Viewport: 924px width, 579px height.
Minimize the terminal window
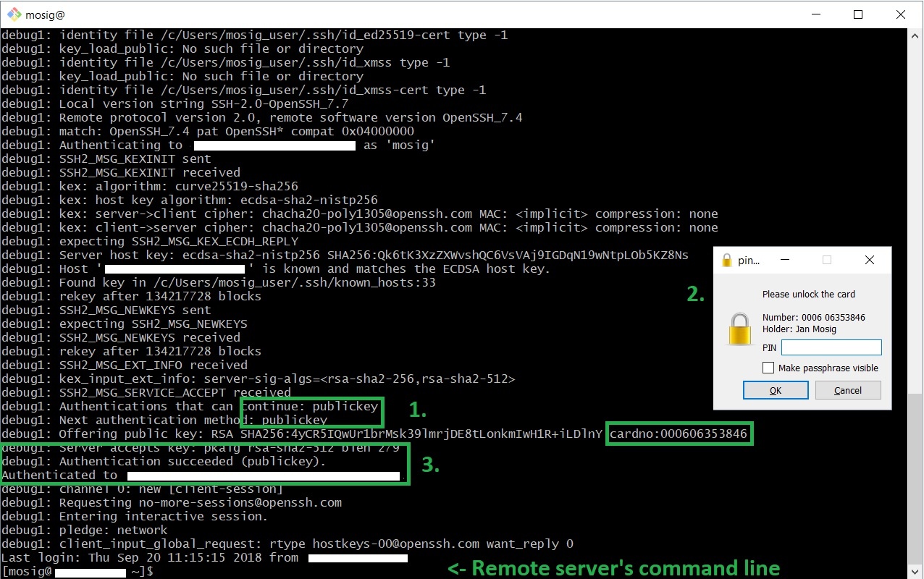click(x=815, y=14)
